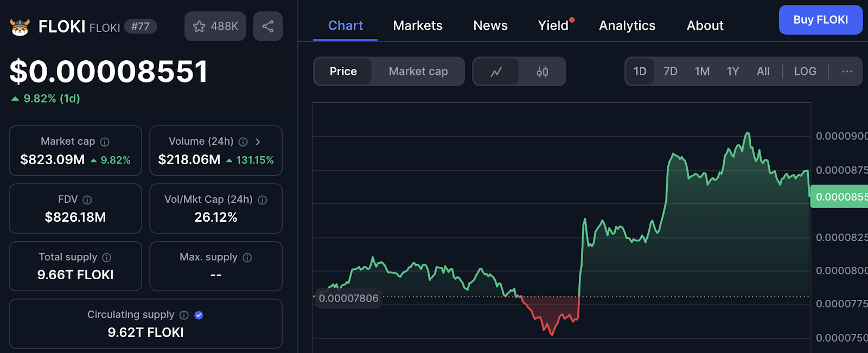Show Total supply info tooltip icon
The image size is (868, 353).
tap(106, 258)
